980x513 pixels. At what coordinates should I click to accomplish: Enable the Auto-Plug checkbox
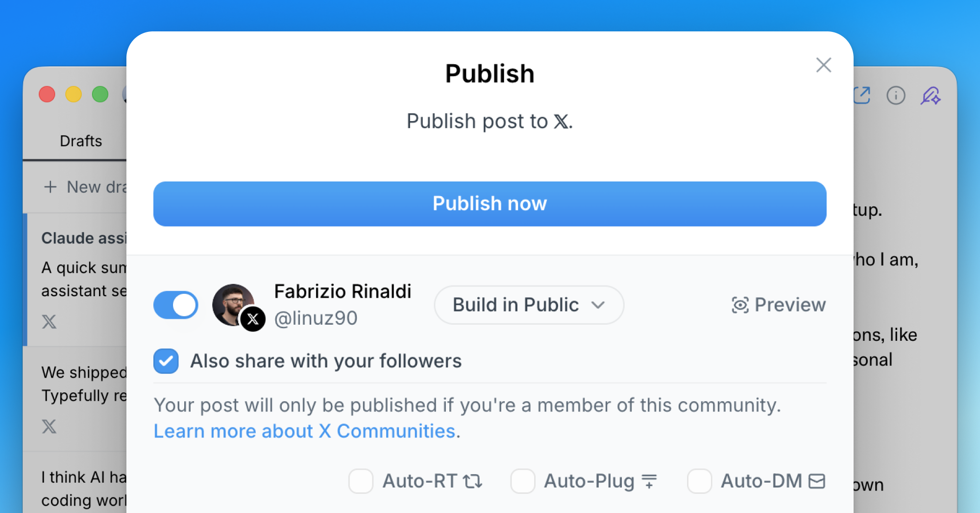tap(522, 481)
